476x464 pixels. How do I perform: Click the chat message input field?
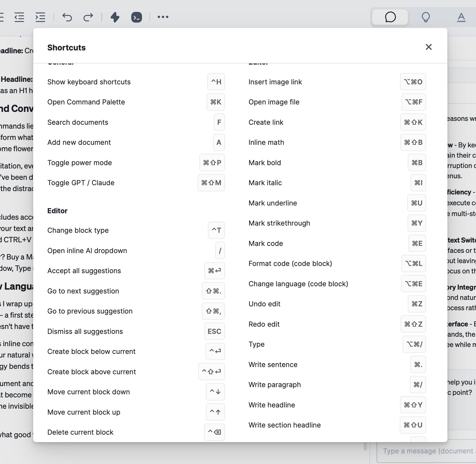[427, 451]
